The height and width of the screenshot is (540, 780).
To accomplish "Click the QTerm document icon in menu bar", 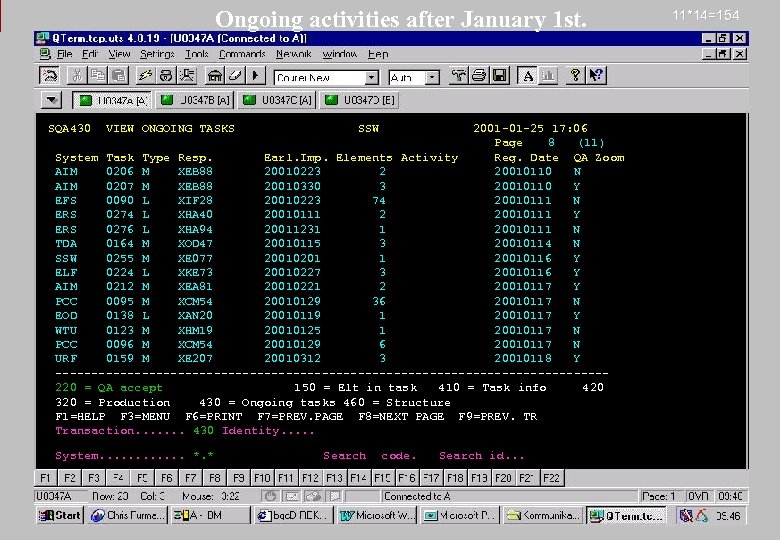I will (45, 54).
